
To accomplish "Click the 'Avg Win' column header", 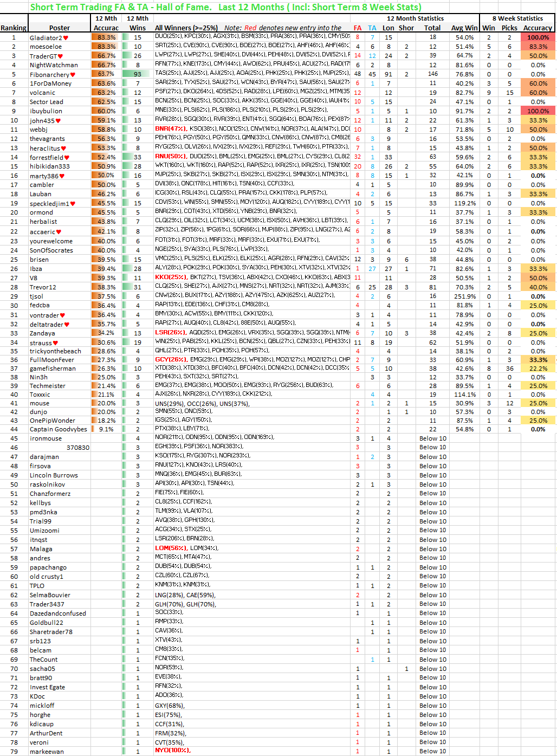I will click(x=464, y=28).
